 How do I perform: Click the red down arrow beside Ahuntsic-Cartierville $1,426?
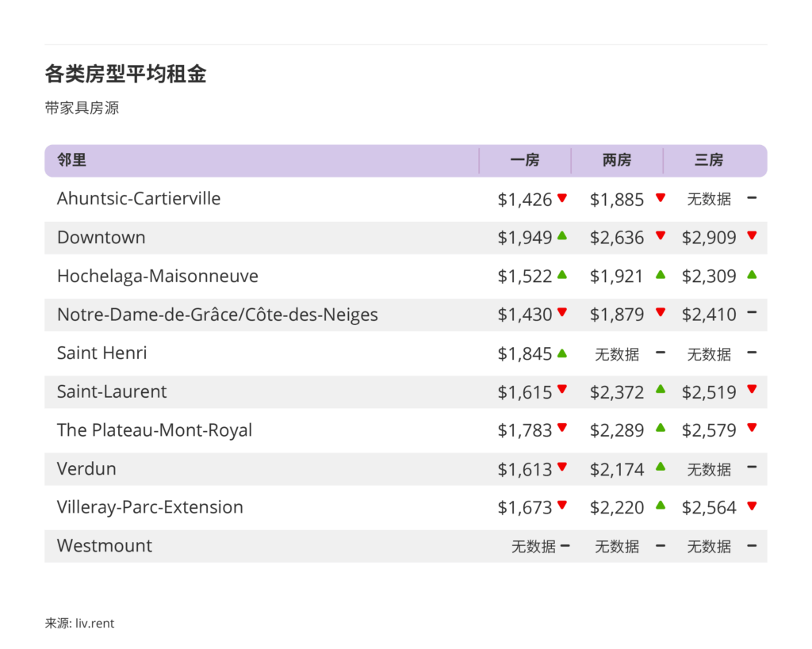[x=562, y=200]
